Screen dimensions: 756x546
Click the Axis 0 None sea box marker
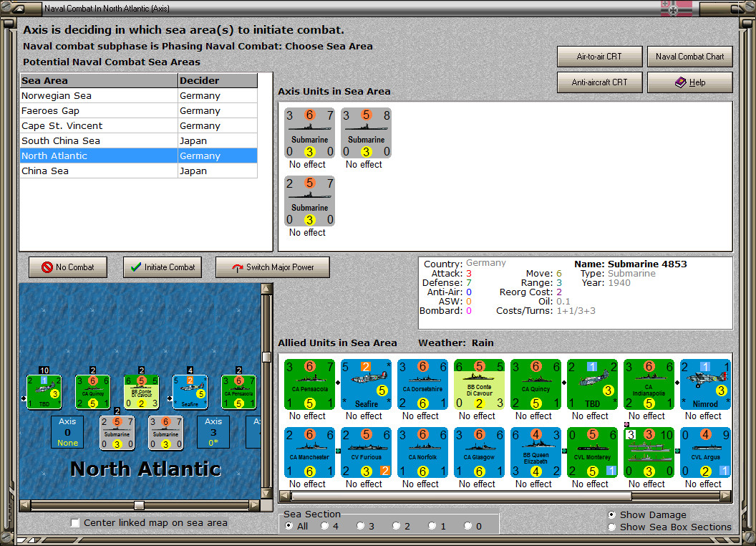point(67,432)
